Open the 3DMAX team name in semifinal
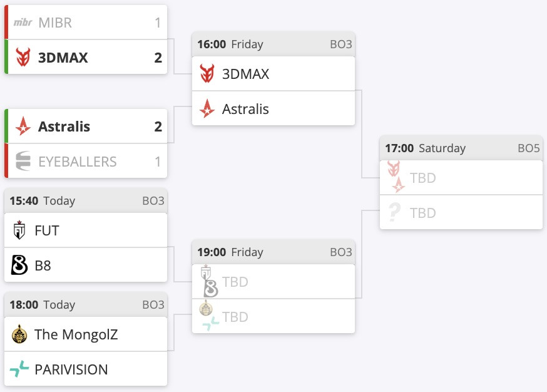Screen dimensions: 547x392 click(245, 74)
